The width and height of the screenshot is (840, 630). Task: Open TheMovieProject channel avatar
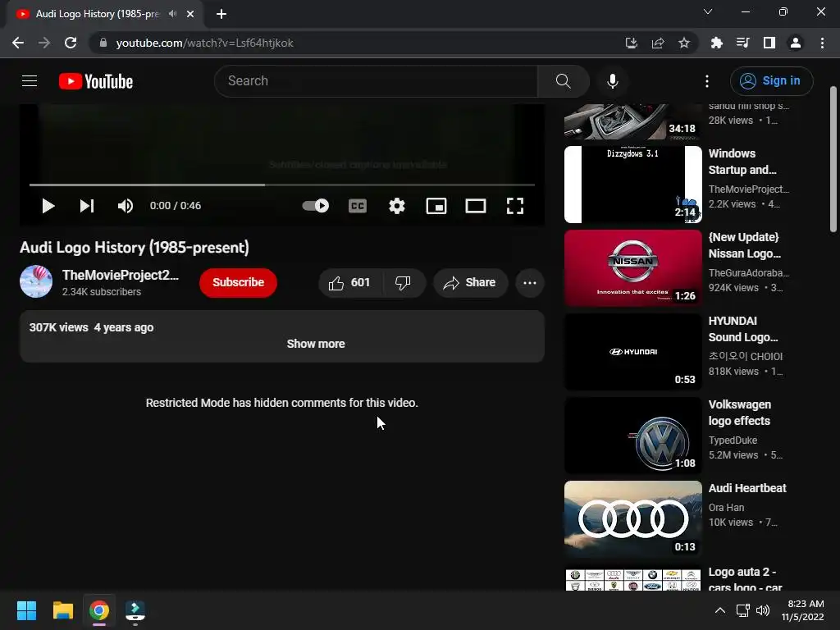pos(36,281)
